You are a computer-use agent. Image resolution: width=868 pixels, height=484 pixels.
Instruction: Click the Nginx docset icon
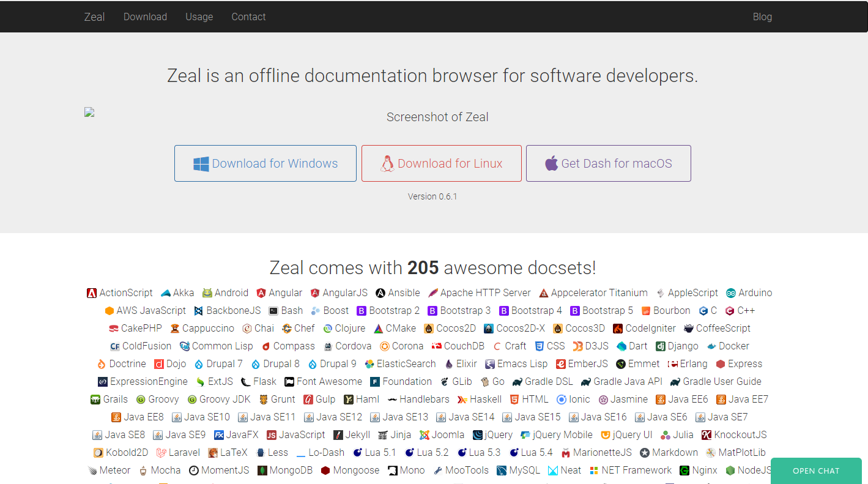(x=684, y=471)
